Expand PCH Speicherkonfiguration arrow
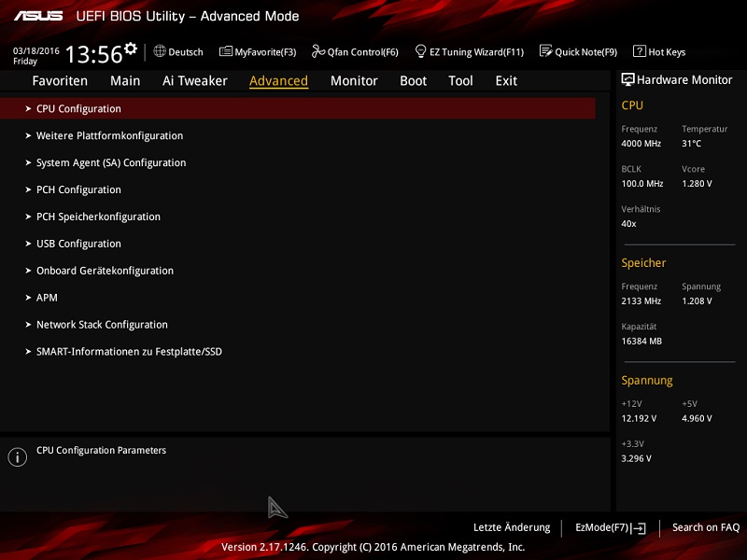747x560 pixels. pyautogui.click(x=28, y=217)
